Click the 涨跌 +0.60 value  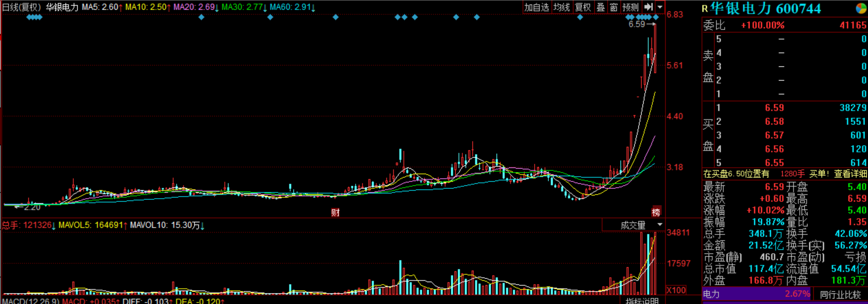point(772,199)
